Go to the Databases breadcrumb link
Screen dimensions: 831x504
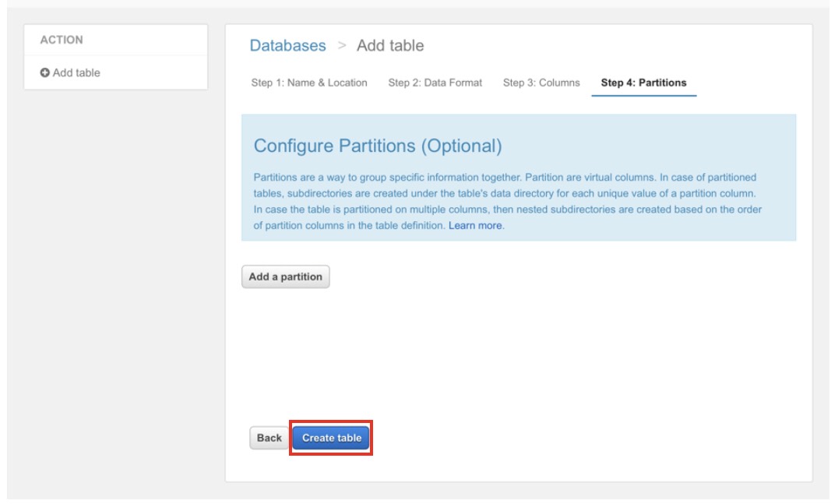click(x=287, y=46)
